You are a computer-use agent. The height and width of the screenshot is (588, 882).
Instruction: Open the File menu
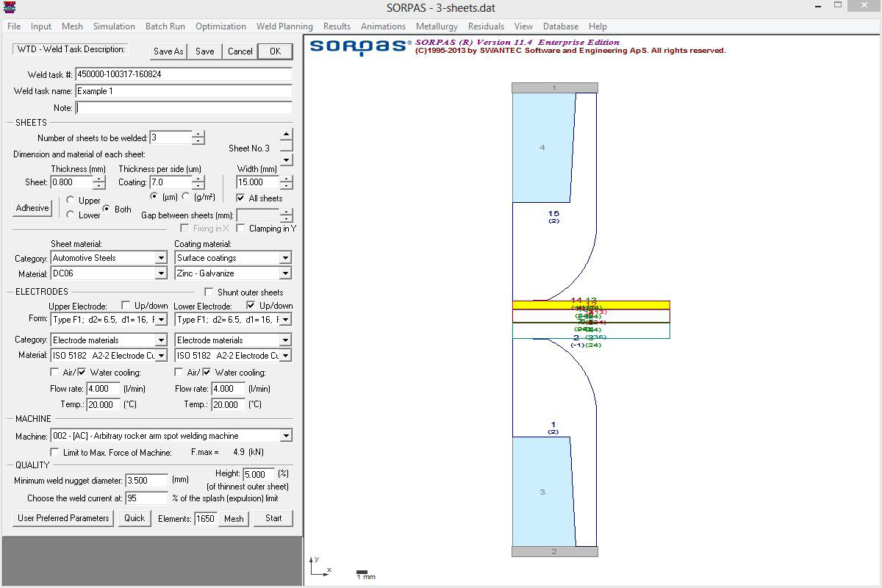[x=14, y=26]
